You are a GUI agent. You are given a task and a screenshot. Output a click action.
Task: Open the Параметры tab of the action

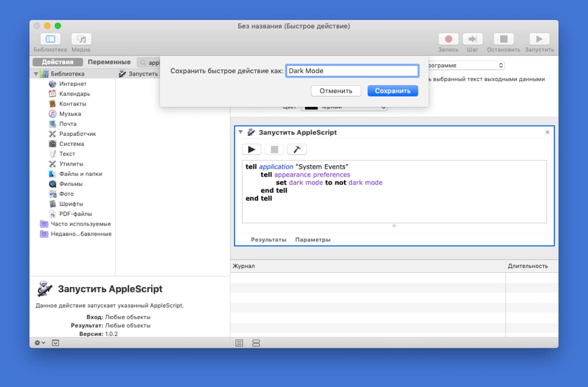[313, 240]
